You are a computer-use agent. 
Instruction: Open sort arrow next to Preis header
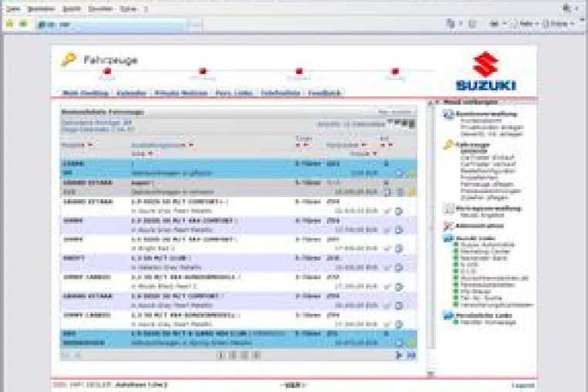374,154
